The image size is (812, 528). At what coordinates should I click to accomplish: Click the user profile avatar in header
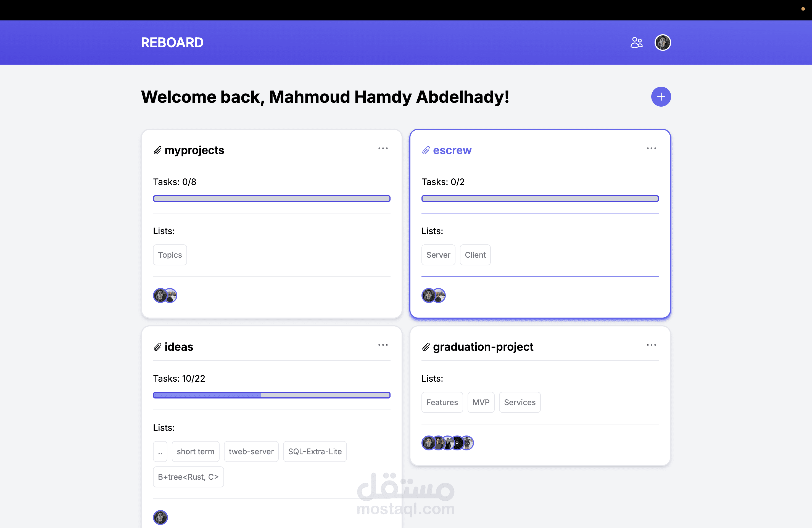point(663,43)
